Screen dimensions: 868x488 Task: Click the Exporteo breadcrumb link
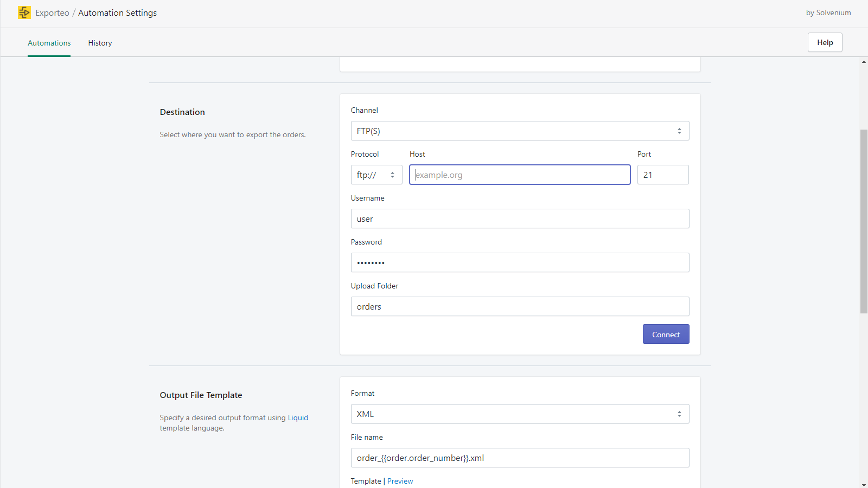[x=52, y=13]
